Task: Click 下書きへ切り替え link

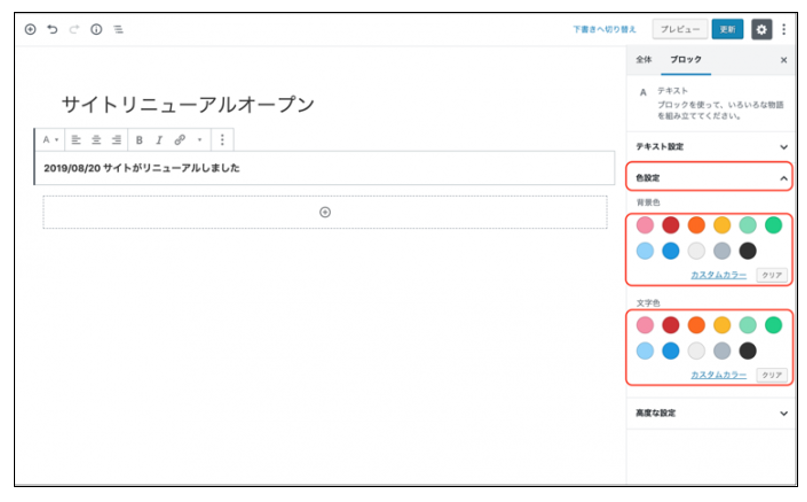Action: (x=604, y=30)
